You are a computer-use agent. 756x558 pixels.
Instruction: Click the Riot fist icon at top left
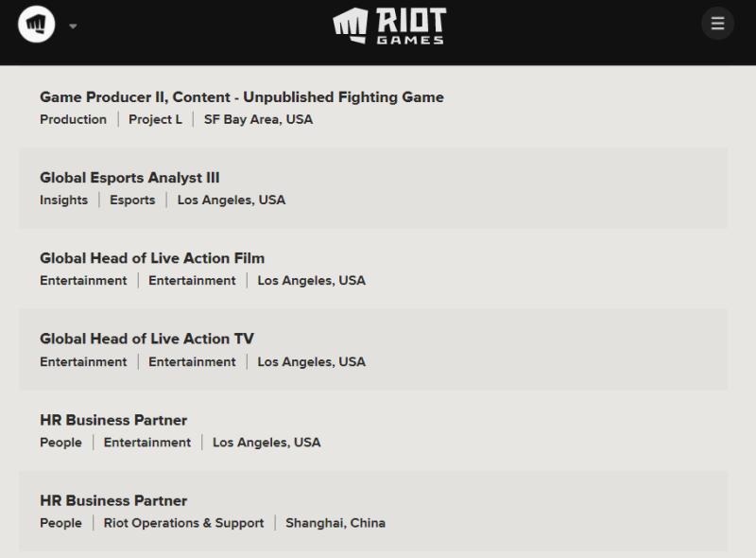point(36,24)
